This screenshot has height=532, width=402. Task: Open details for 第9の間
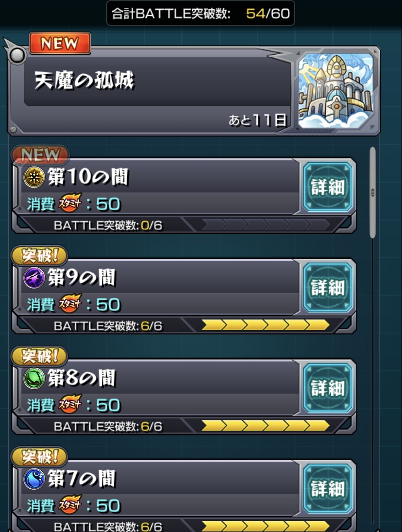coord(328,287)
